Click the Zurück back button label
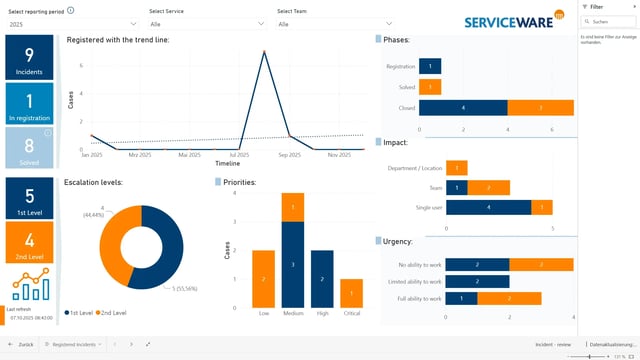The width and height of the screenshot is (640, 360). [x=26, y=344]
